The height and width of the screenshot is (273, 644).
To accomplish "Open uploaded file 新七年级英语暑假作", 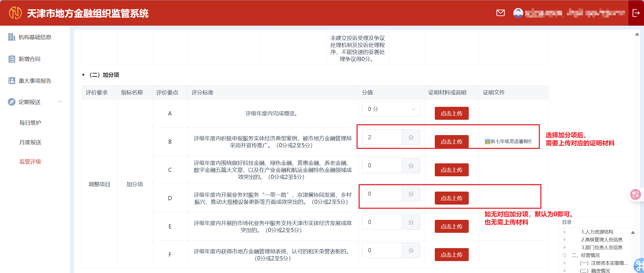I will click(x=508, y=141).
